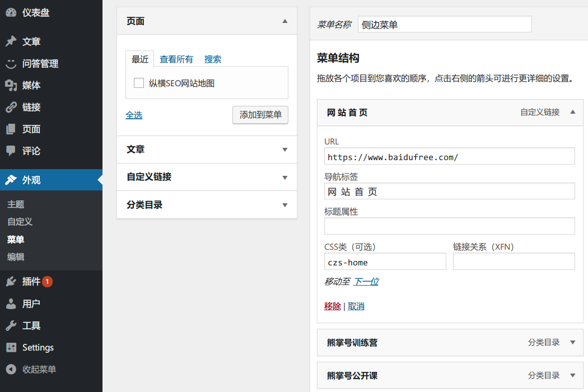Screen dimensions: 588x392
Task: Switch to the 查看所有 tab
Action: 176,59
